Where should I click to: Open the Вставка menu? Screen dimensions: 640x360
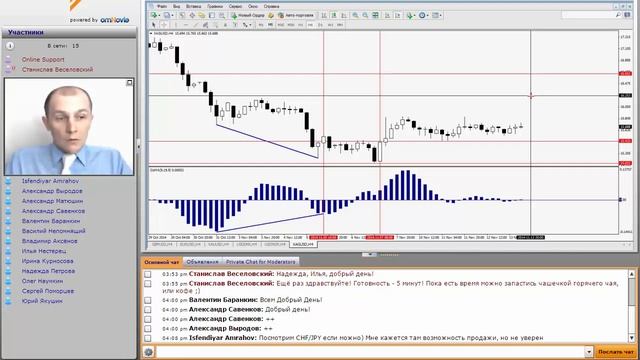tap(193, 7)
